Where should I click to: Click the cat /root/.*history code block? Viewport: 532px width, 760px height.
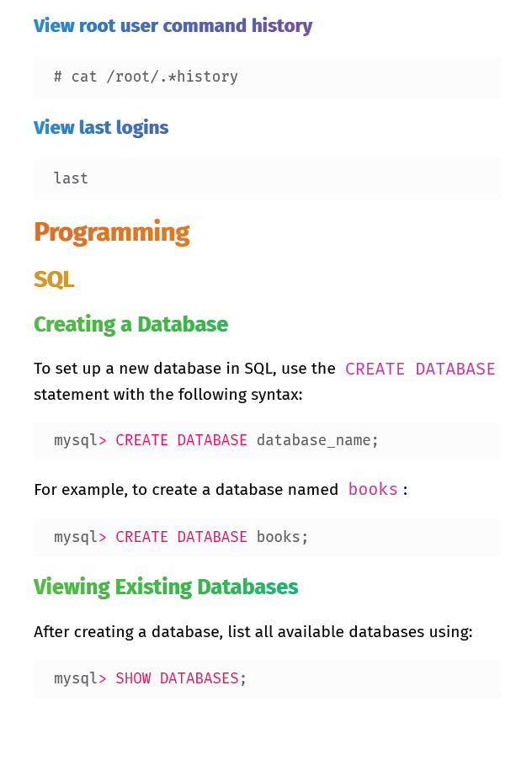[267, 77]
